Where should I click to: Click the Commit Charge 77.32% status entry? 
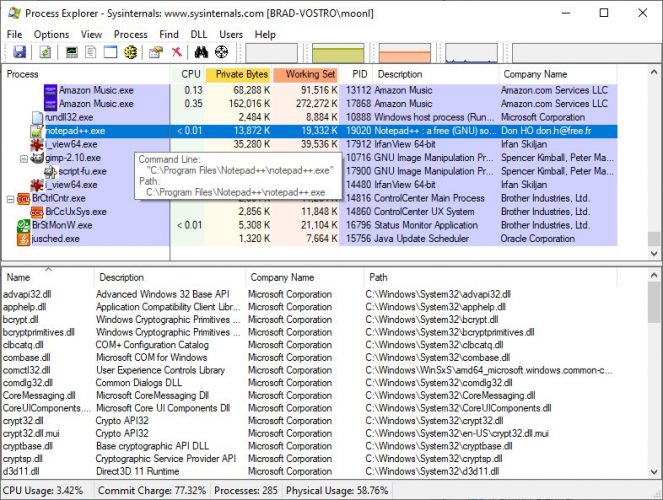click(152, 491)
